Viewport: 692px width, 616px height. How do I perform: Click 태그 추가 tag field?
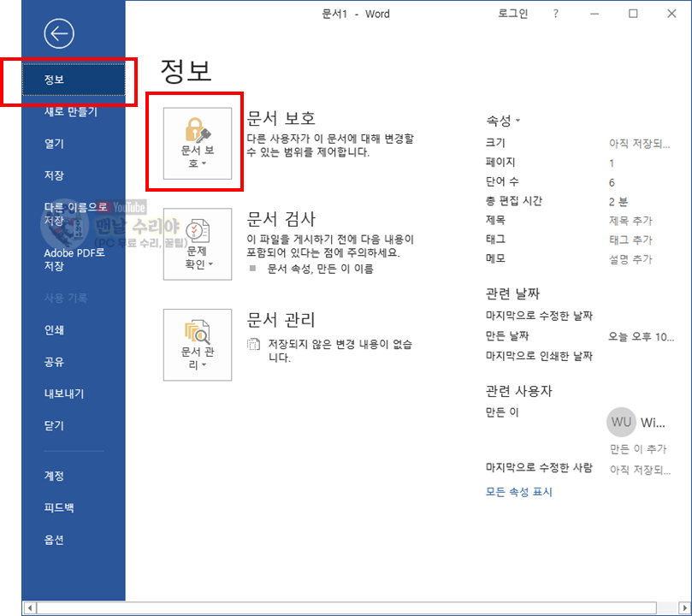(630, 240)
